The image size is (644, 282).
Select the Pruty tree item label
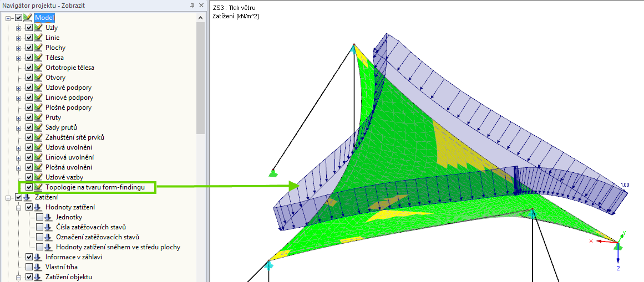[x=53, y=117]
